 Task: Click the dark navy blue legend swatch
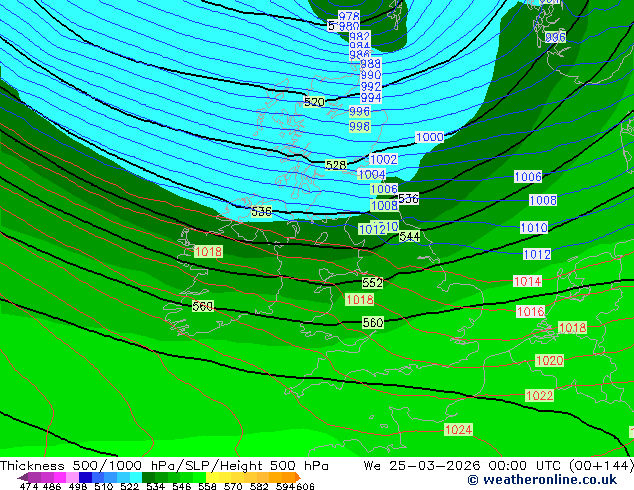tap(86, 477)
